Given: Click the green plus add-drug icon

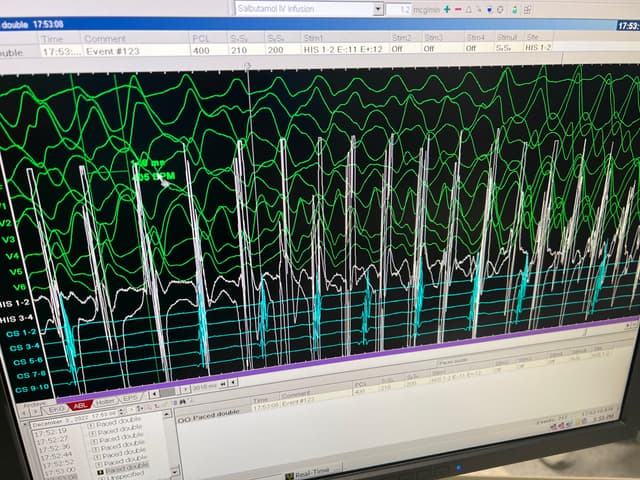Looking at the screenshot, I should point(447,9).
